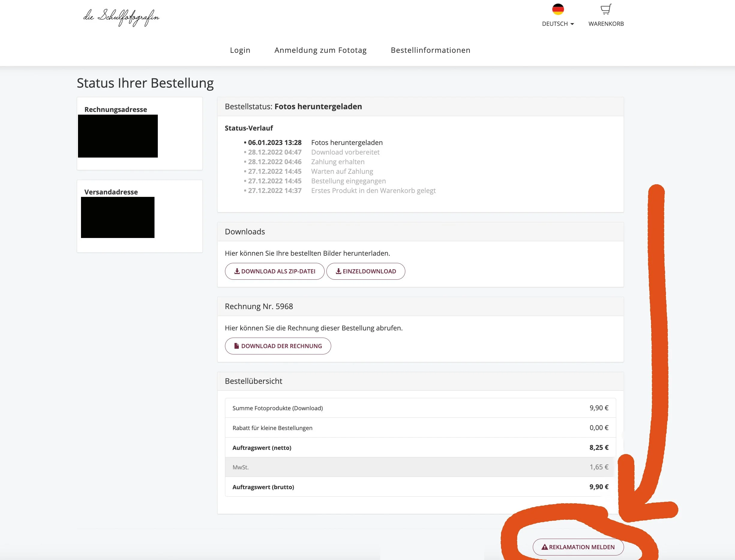Open the Login menu item
The width and height of the screenshot is (735, 560).
[240, 50]
